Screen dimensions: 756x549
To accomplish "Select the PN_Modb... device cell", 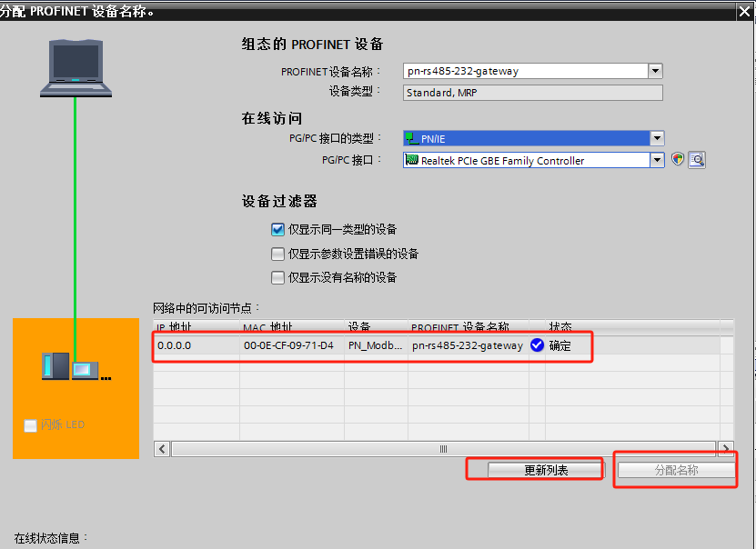I will 376,345.
